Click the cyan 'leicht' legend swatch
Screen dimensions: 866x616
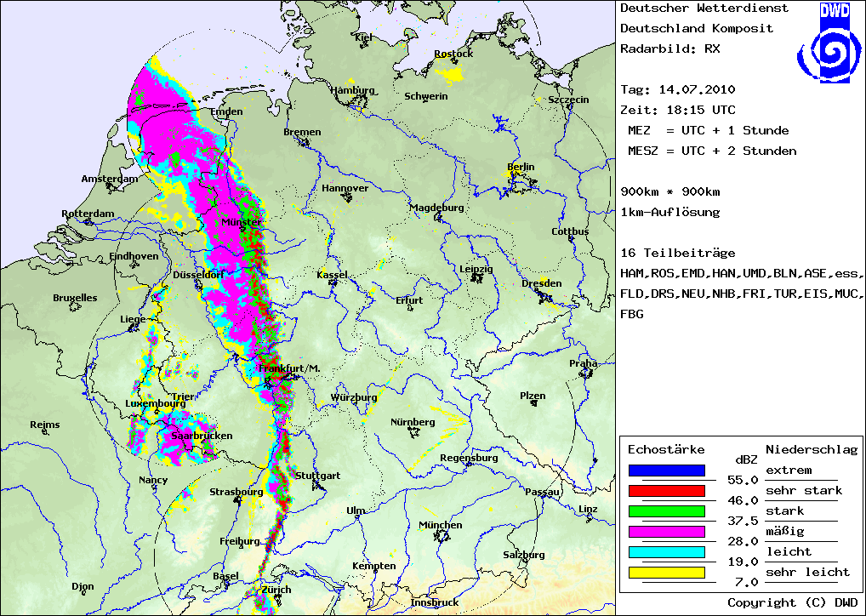[666, 552]
